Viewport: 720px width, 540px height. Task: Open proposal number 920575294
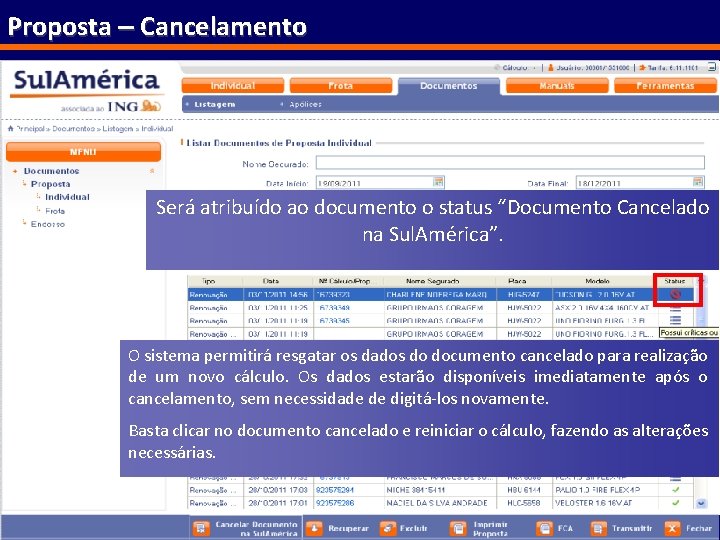(335, 490)
